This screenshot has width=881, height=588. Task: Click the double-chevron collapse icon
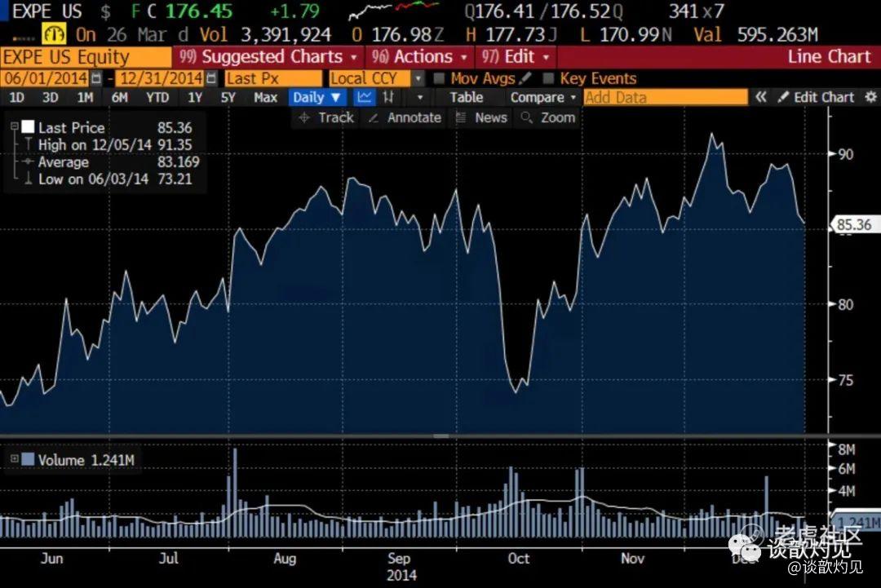tap(761, 97)
